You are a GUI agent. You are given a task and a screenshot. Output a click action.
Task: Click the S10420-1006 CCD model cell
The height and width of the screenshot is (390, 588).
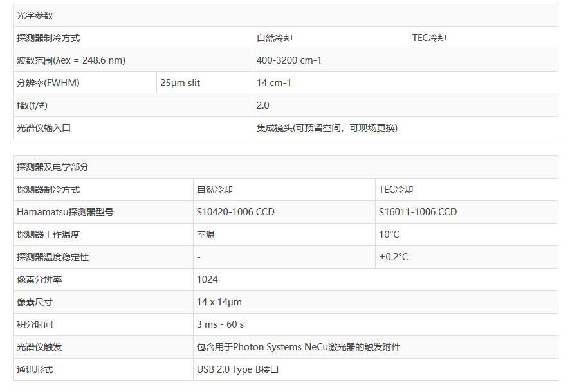[235, 212]
